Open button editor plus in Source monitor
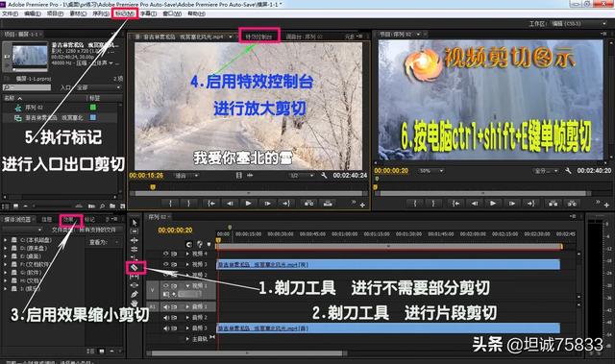The width and height of the screenshot is (615, 364). (362, 205)
